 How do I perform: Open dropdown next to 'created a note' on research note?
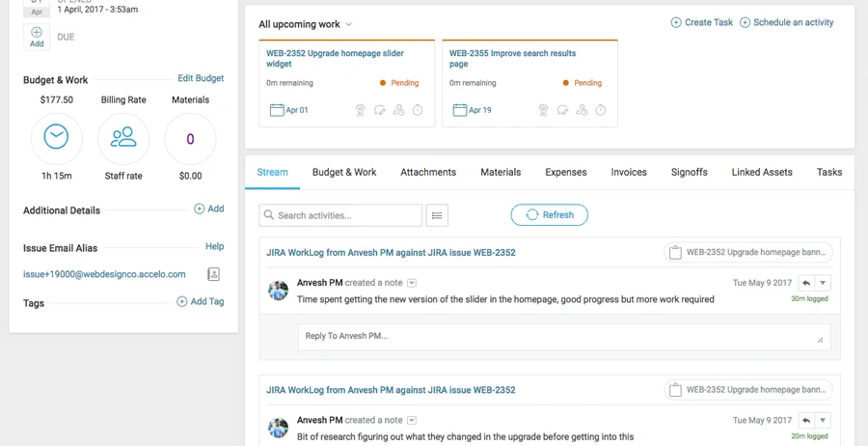coord(411,421)
